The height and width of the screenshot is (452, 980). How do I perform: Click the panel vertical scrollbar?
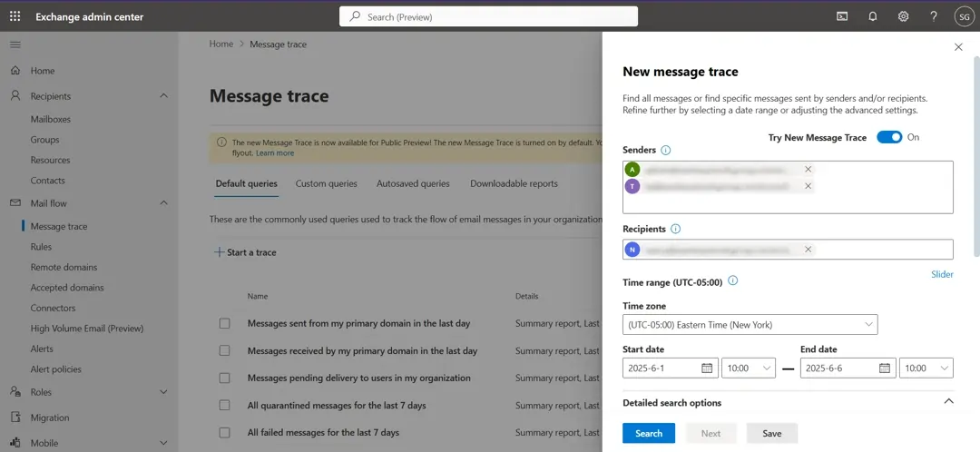click(976, 156)
